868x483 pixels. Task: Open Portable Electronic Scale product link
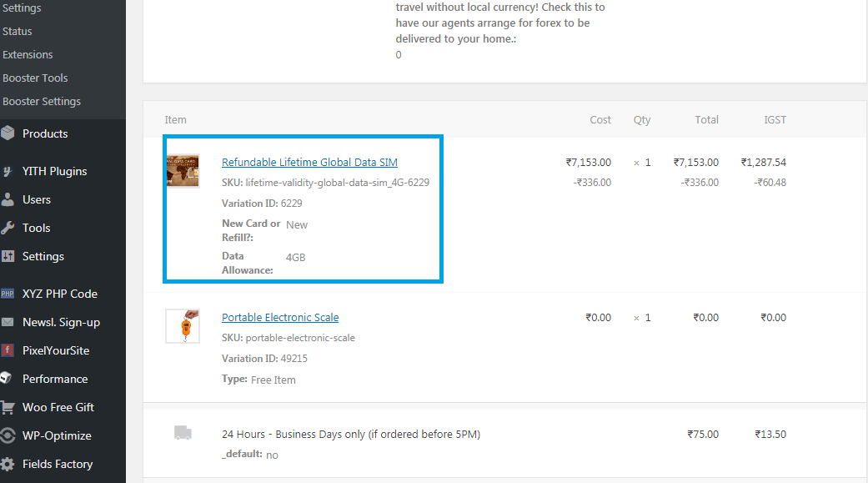[280, 317]
